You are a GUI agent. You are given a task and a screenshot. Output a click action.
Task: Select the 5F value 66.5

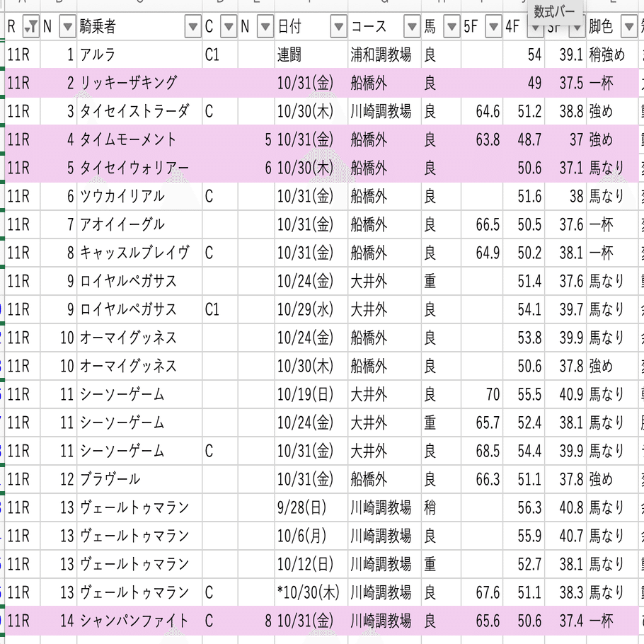coord(482,224)
